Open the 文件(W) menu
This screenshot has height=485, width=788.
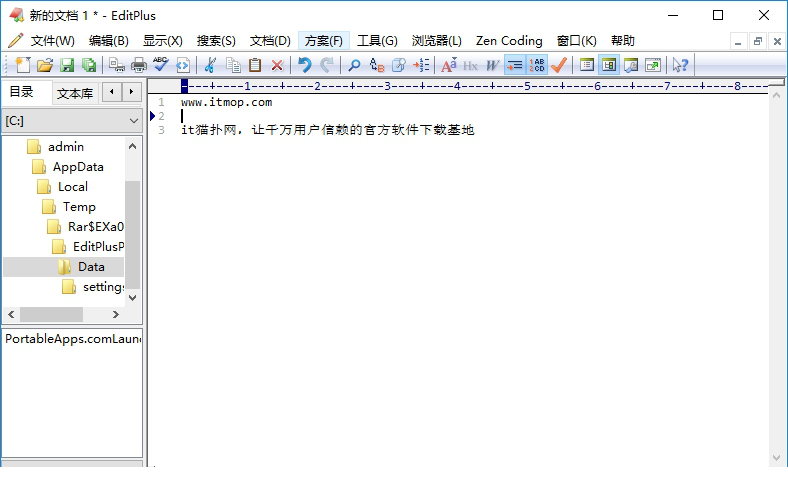pos(52,41)
